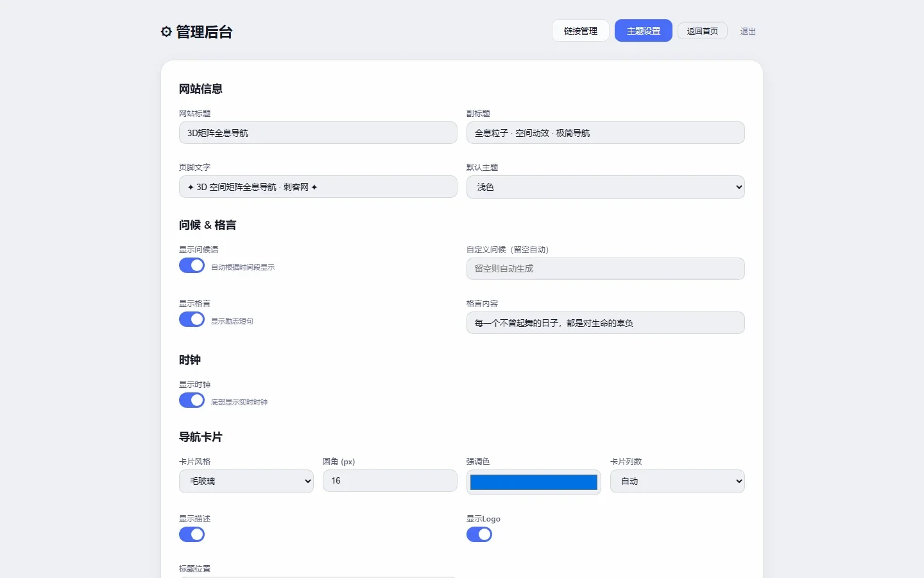
Task: Open the 默认主题 dropdown
Action: (606, 187)
